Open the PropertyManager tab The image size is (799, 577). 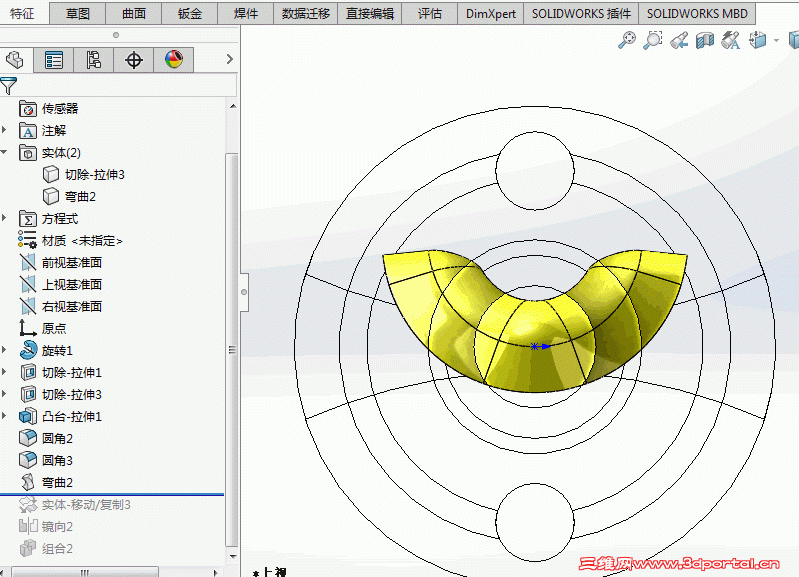(x=54, y=60)
